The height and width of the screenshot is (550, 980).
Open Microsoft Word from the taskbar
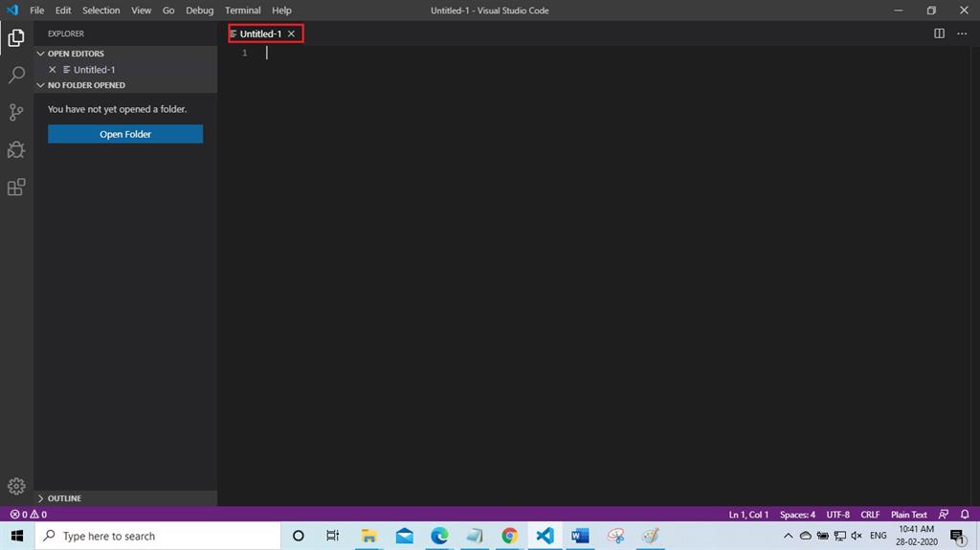580,536
